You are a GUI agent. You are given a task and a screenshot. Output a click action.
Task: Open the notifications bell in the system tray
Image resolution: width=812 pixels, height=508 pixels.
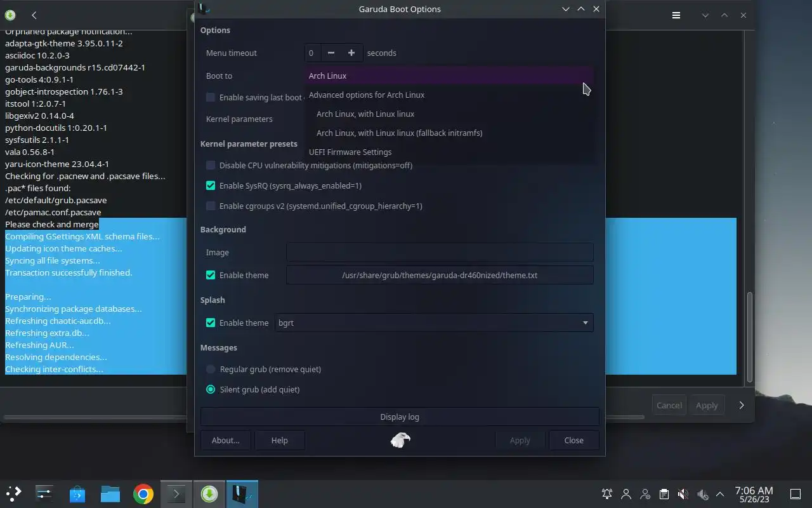[607, 494]
